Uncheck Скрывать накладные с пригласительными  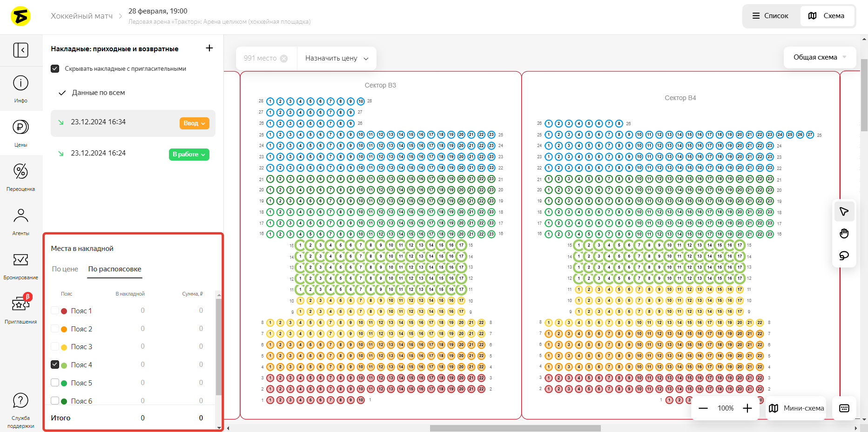(55, 68)
